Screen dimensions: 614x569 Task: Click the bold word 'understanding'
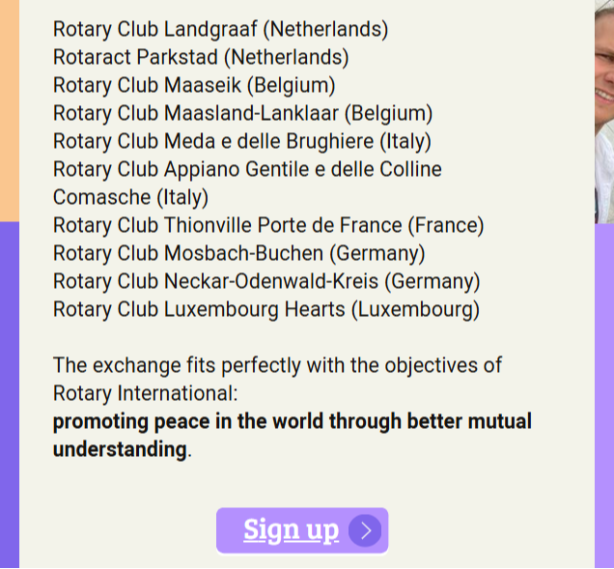pyautogui.click(x=120, y=449)
